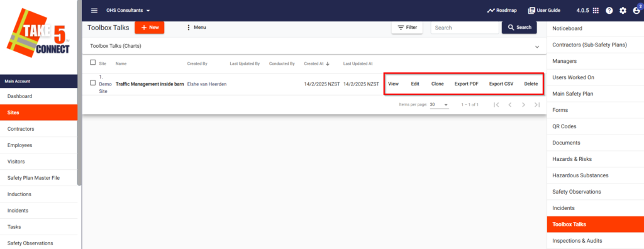Click into the Search input field

[465, 28]
